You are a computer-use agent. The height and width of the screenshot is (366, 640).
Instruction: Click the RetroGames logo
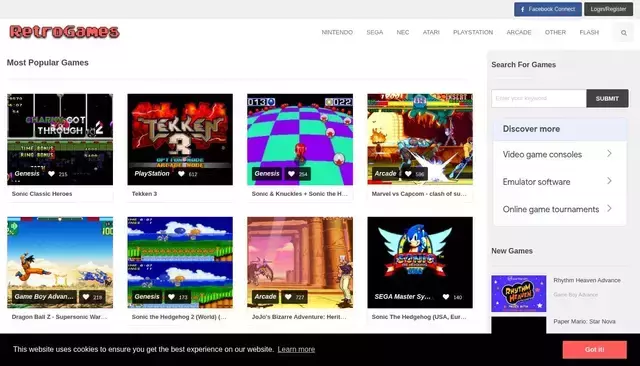[64, 32]
